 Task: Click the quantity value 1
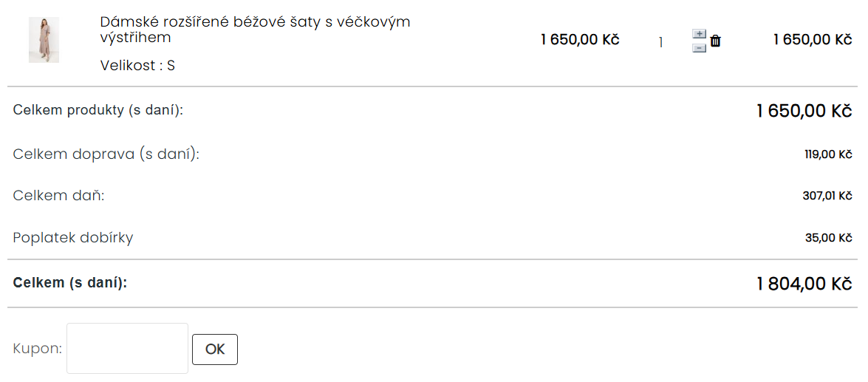(x=660, y=42)
